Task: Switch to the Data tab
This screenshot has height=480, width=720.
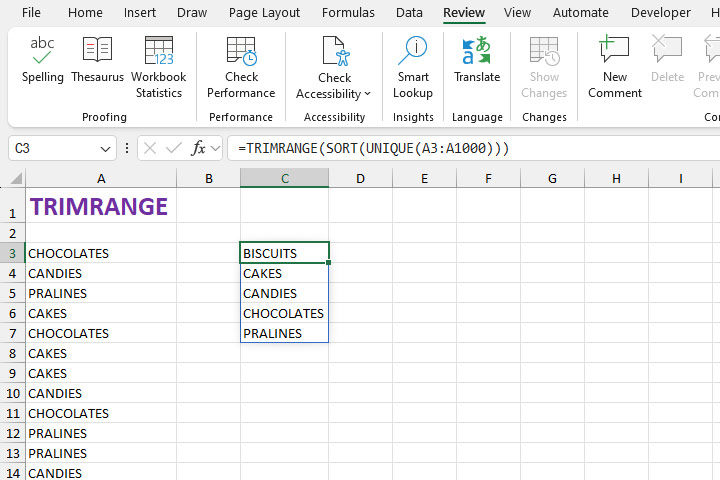Action: tap(409, 13)
